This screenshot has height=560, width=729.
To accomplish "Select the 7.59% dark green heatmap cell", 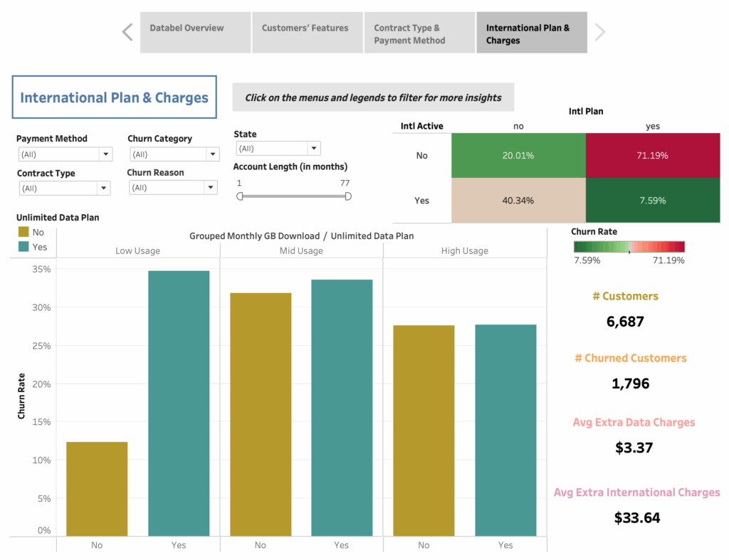I will coord(653,201).
